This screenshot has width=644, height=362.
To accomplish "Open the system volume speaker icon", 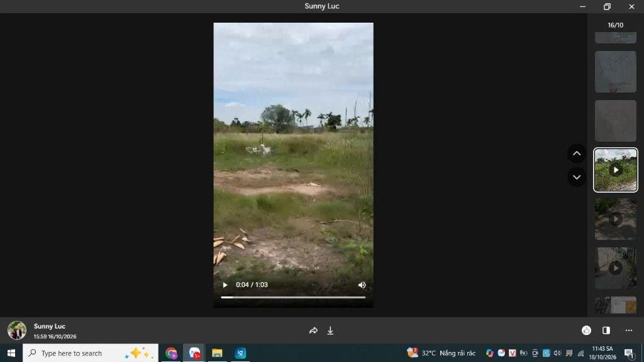I will pyautogui.click(x=557, y=353).
